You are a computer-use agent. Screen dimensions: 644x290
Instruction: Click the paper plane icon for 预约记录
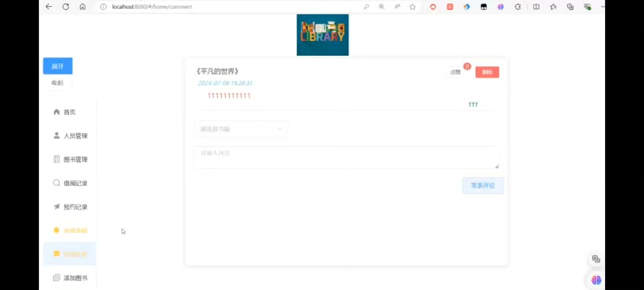(57, 206)
